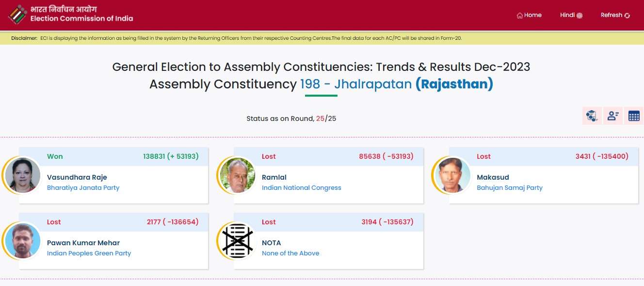Open the candidate-wise view person icon
The width and height of the screenshot is (644, 286).
coord(612,116)
